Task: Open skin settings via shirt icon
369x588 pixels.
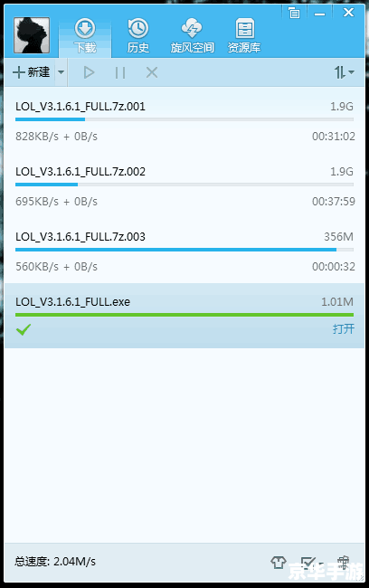Action: (x=279, y=562)
